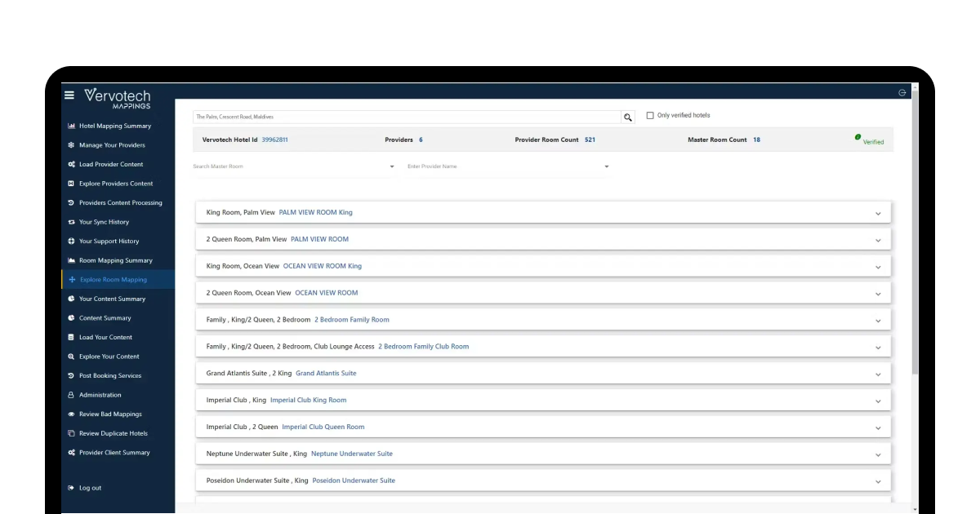The height and width of the screenshot is (514, 980).
Task: Go to Room Mapping Summary
Action: tap(118, 260)
